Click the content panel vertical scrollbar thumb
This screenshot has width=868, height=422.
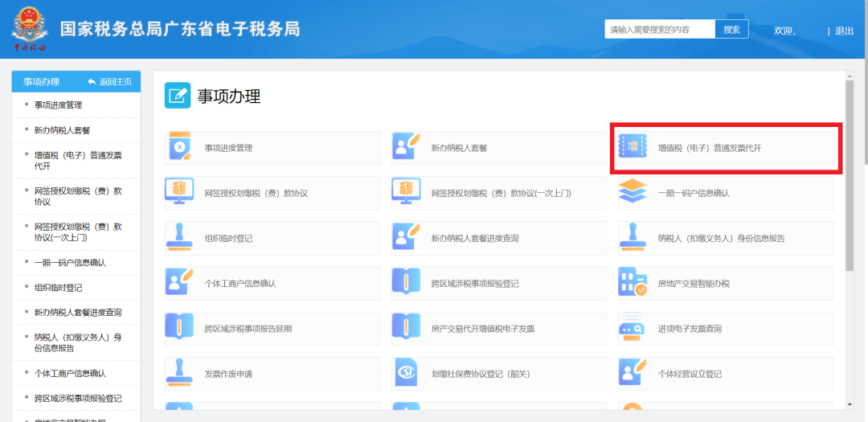pyautogui.click(x=850, y=175)
